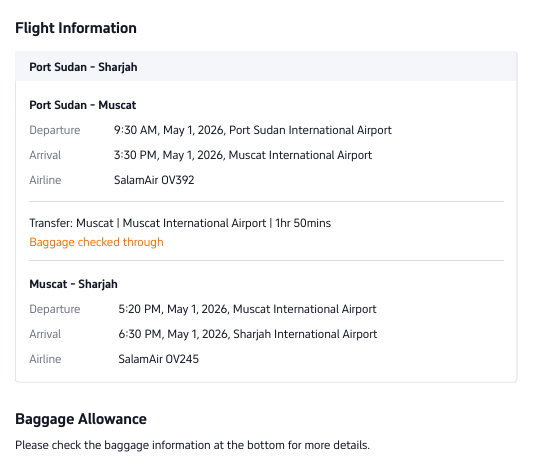This screenshot has height=464, width=548.
Task: Click the first segment's Airline label
Action: [45, 180]
